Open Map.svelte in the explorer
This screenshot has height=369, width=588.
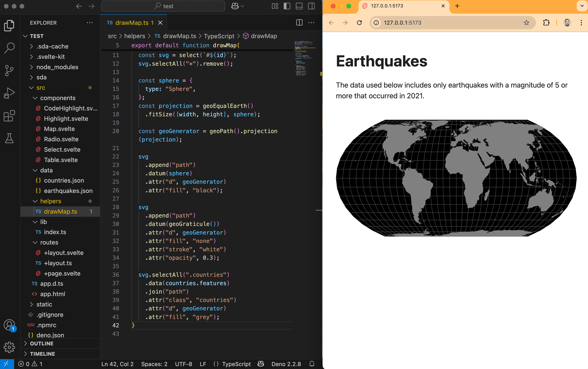coord(59,129)
